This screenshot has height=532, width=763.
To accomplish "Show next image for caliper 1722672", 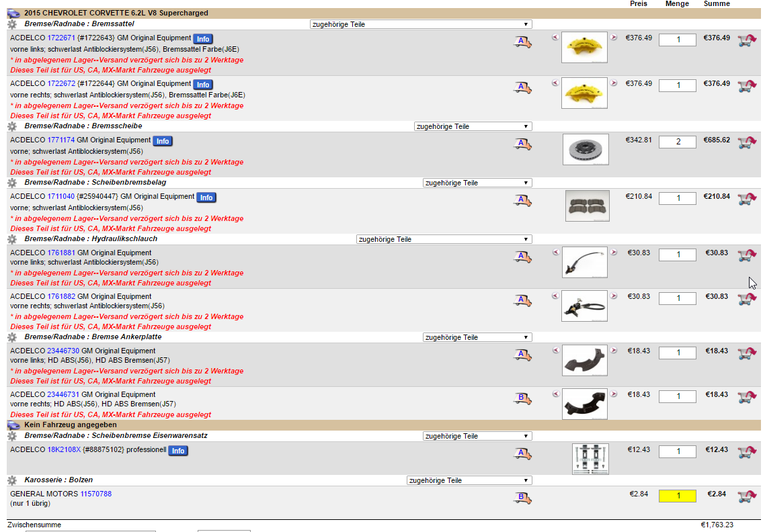I will pyautogui.click(x=613, y=83).
